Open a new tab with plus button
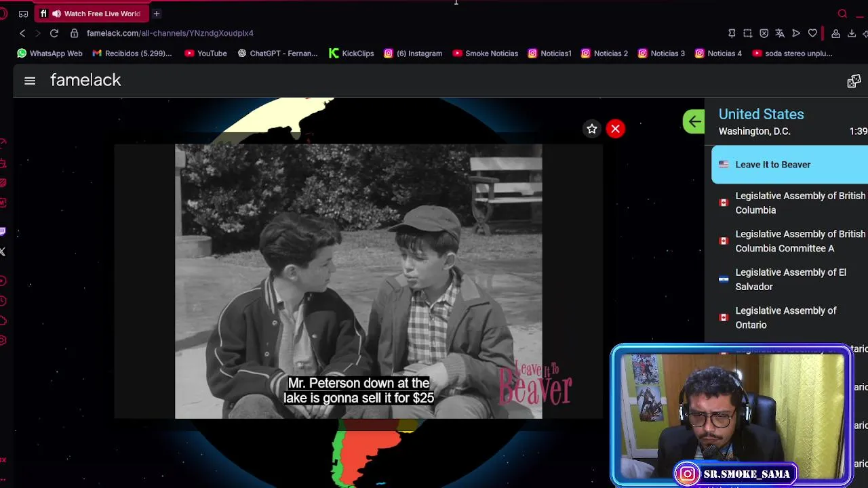The width and height of the screenshot is (868, 488). click(156, 14)
